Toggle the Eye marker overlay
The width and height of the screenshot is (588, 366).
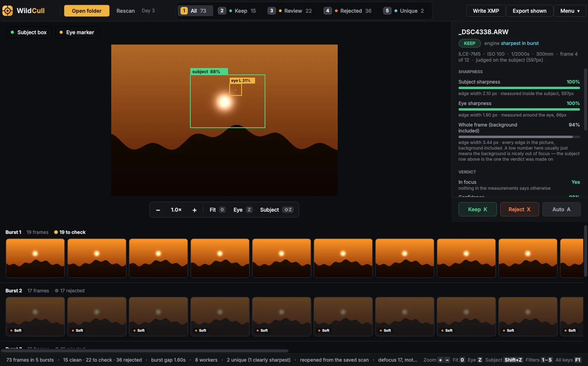pos(77,32)
